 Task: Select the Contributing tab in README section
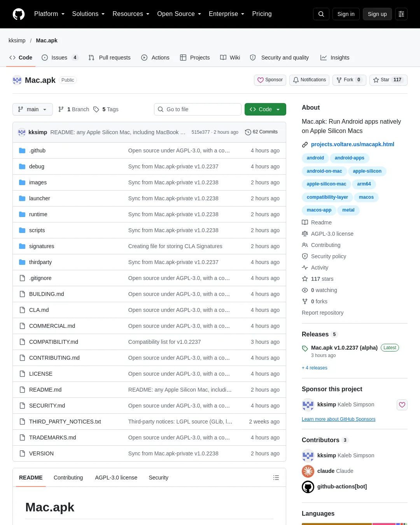[x=68, y=478]
